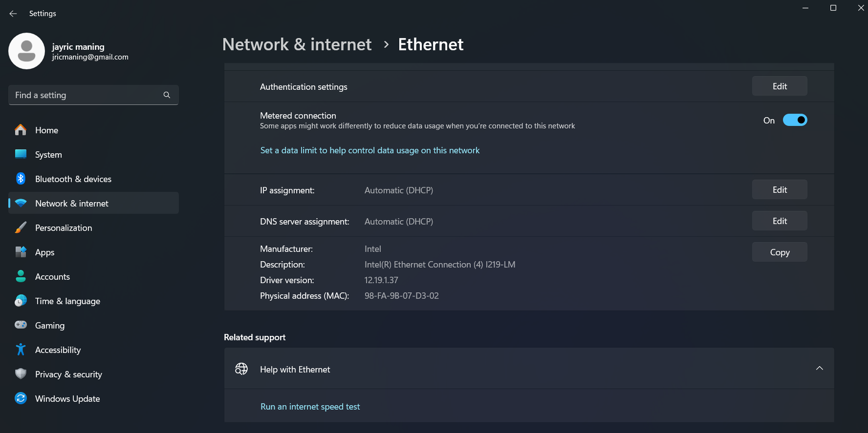
Task: Click the Accessibility figure icon
Action: pyautogui.click(x=21, y=349)
